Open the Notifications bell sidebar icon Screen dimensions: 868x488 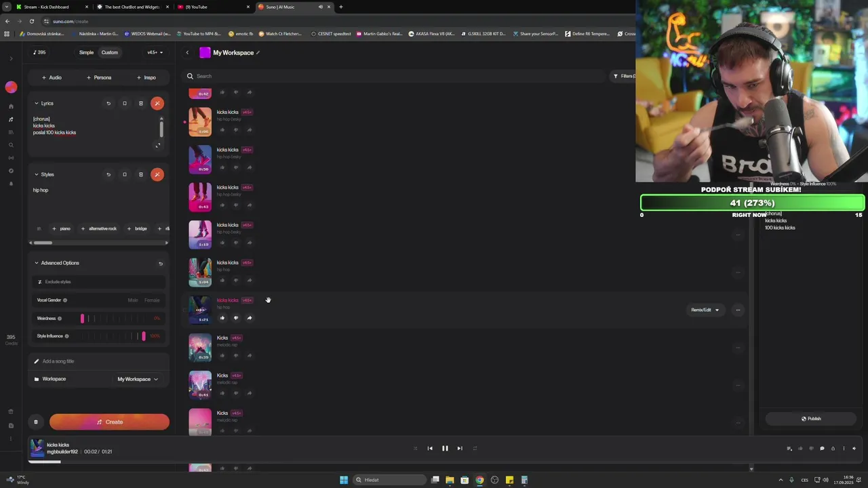(x=11, y=184)
